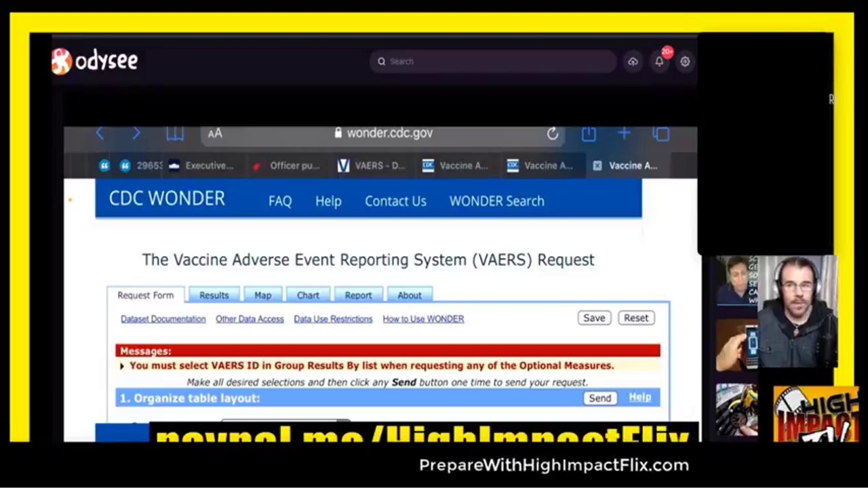Open Odysee settings gear

tap(685, 62)
